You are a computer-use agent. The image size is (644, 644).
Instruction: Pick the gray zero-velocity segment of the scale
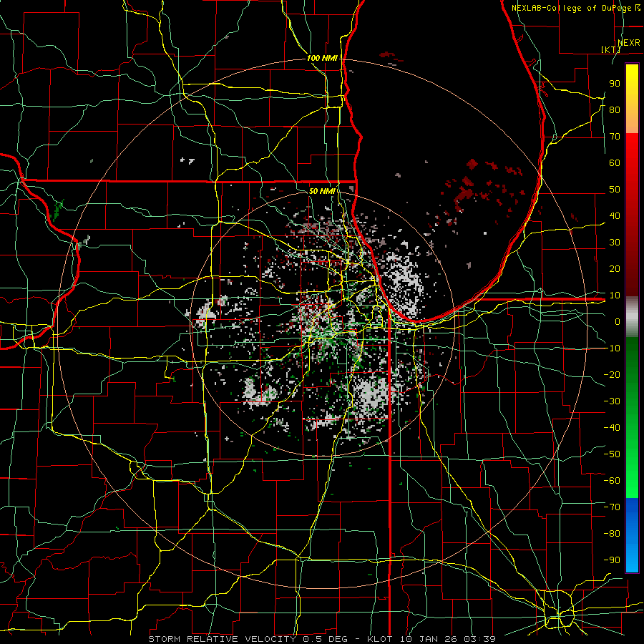632,317
